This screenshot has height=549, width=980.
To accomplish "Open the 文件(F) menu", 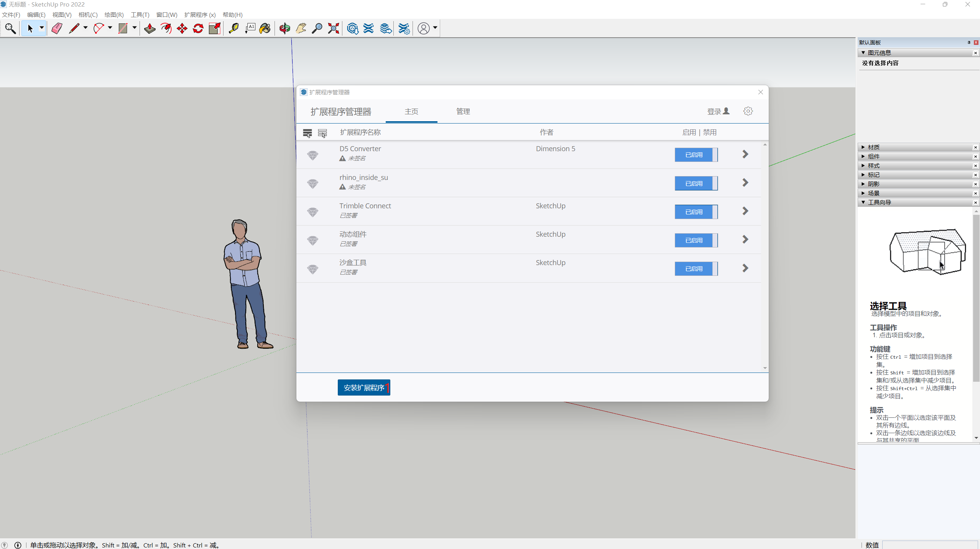I will coord(11,15).
